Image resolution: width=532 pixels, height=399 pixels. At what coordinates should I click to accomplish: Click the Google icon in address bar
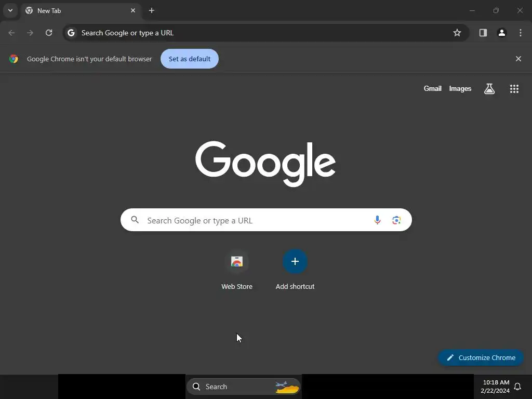71,33
